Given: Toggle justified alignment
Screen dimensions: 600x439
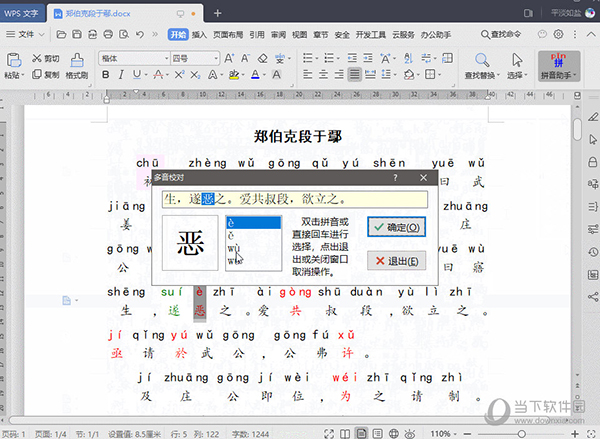Looking at the screenshot, I should click(355, 74).
